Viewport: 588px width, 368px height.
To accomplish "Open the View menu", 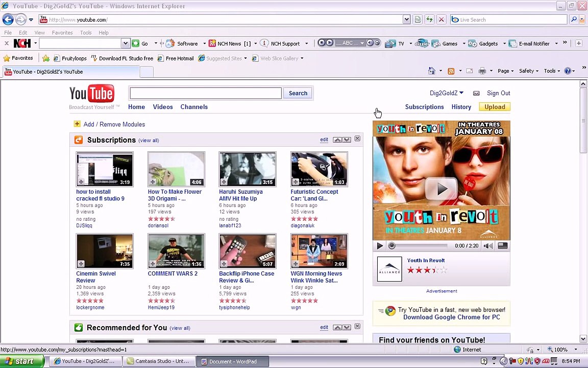I will (39, 33).
